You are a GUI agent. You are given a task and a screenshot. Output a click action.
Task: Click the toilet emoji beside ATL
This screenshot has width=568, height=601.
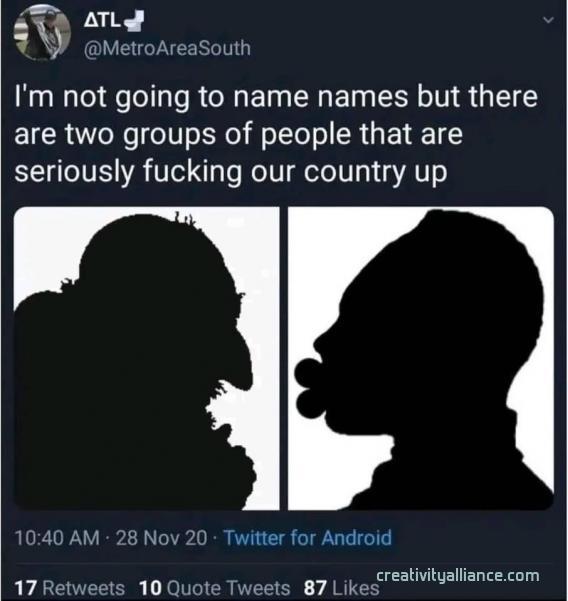(x=133, y=21)
